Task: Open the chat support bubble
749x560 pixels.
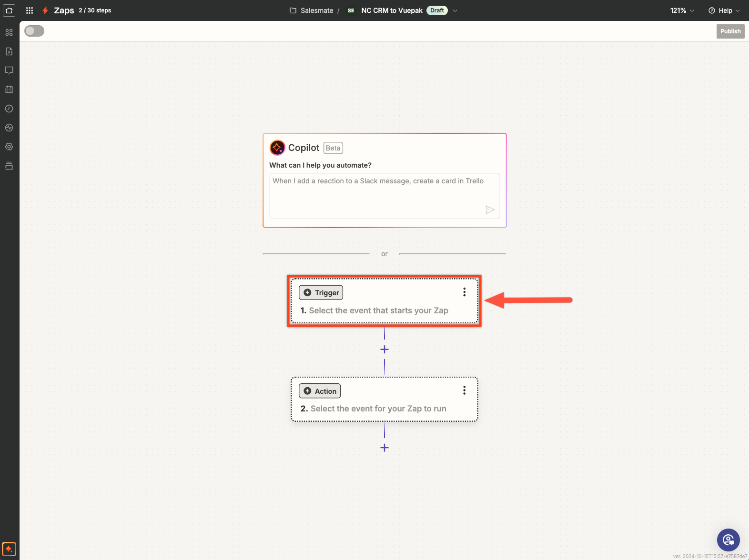Action: pos(728,540)
